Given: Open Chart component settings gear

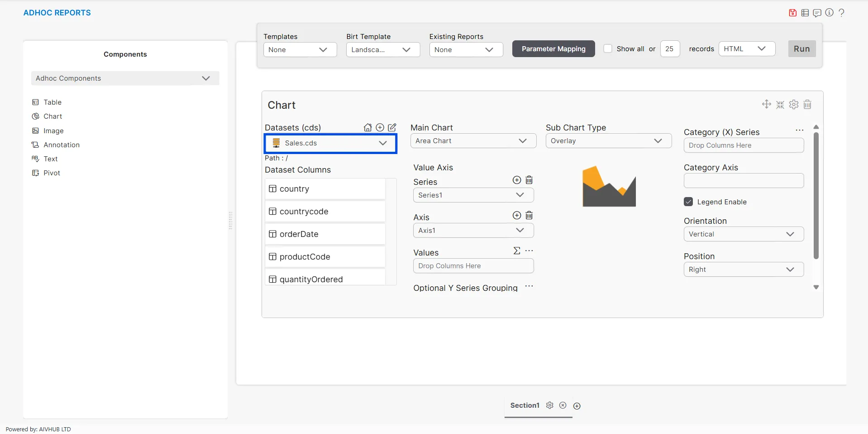Looking at the screenshot, I should [794, 105].
